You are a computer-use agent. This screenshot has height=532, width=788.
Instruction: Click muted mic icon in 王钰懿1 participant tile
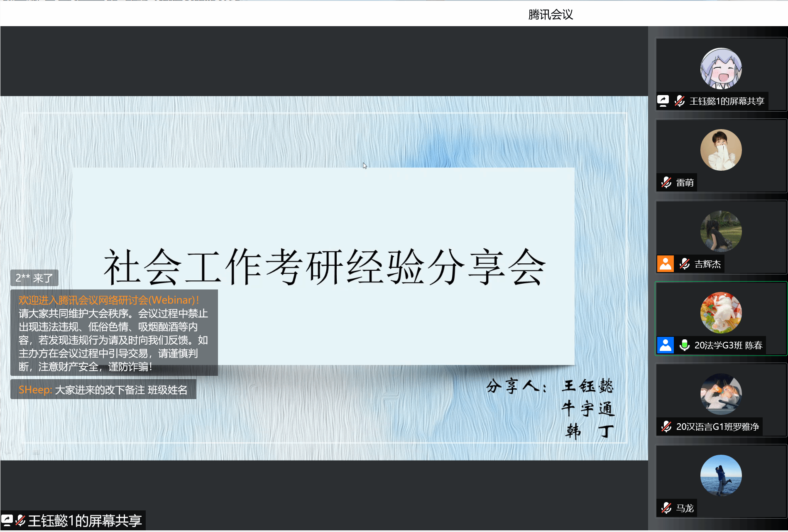[680, 101]
